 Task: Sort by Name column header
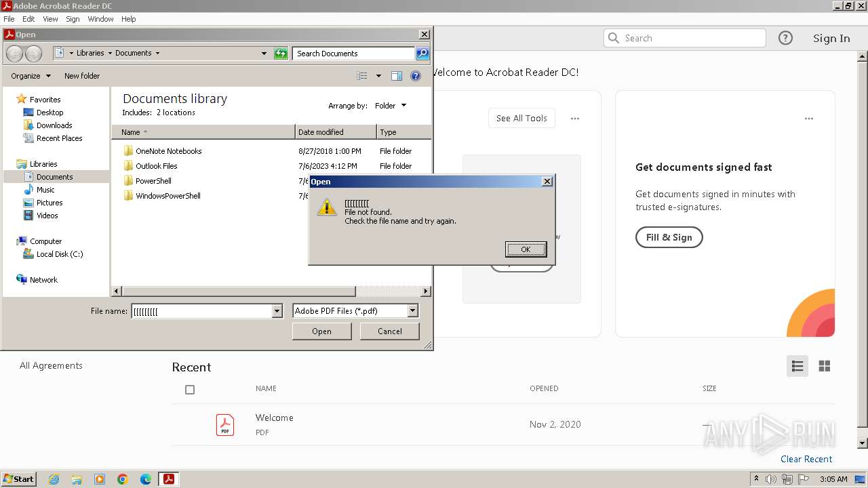tap(203, 132)
